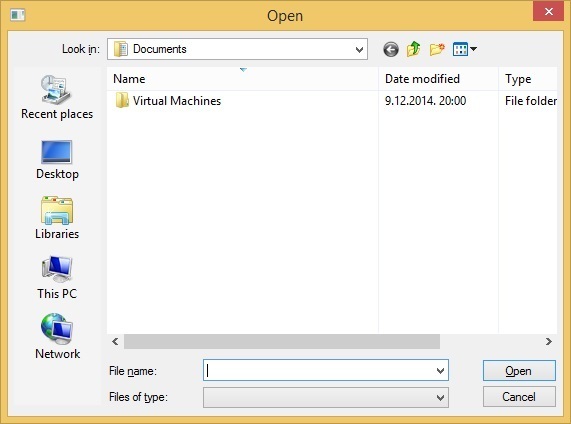The height and width of the screenshot is (424, 571).
Task: Click the Cancel button
Action: coord(519,397)
